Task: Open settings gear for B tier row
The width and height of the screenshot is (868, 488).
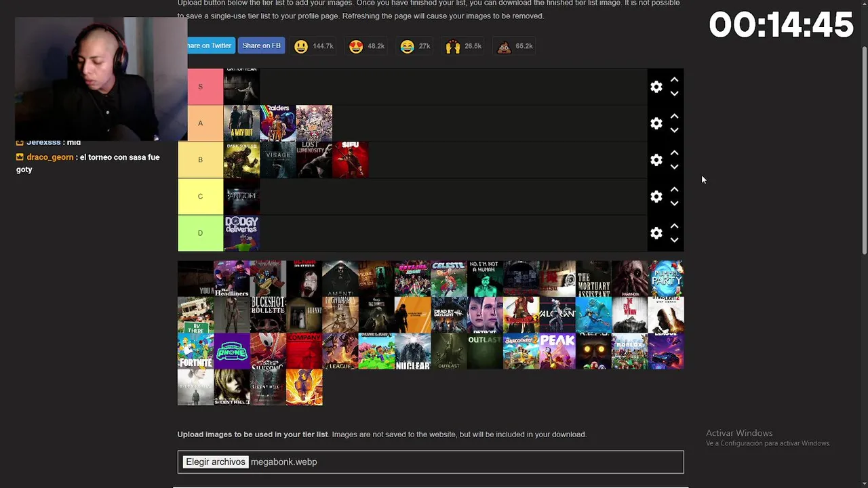Action: click(656, 160)
